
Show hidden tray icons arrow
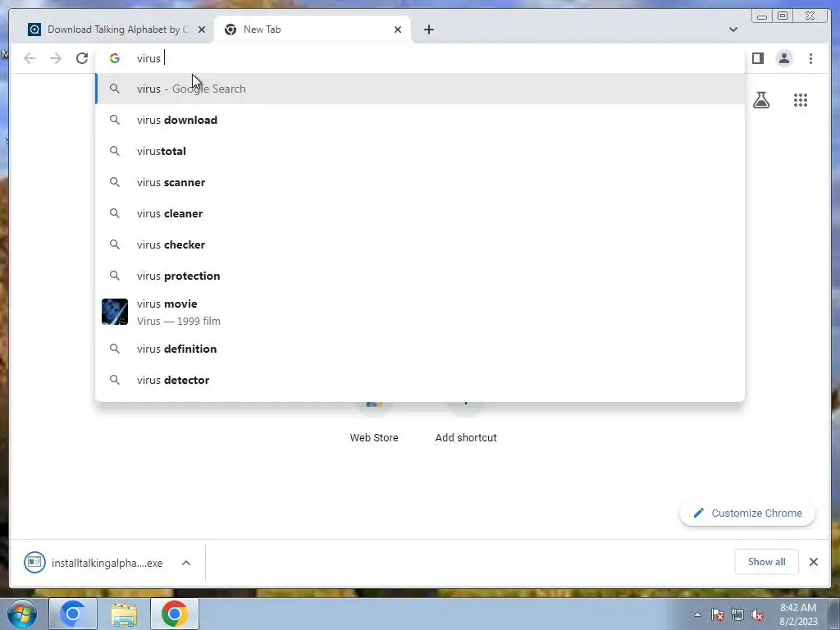(697, 614)
